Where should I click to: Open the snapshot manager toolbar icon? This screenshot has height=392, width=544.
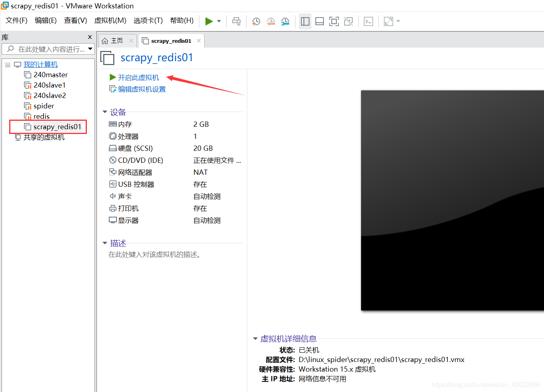point(285,21)
